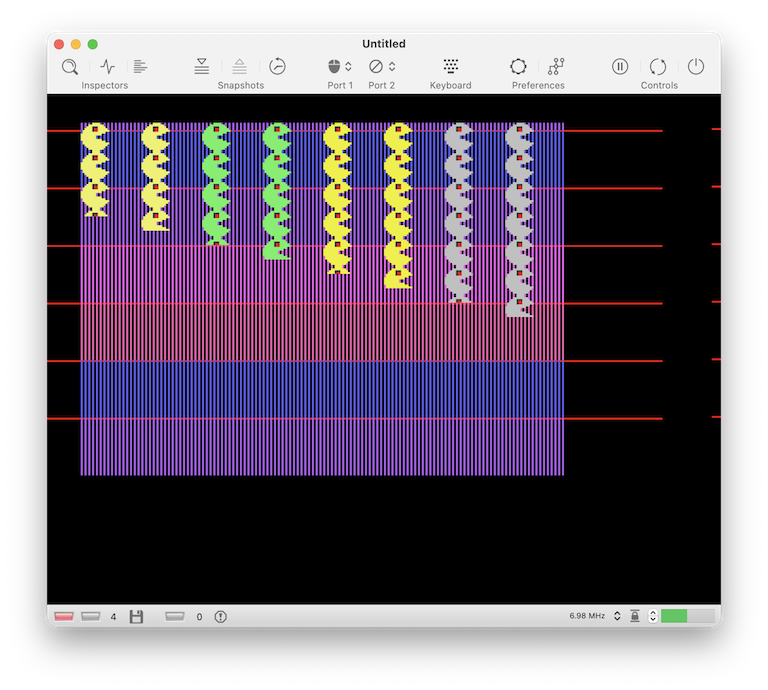Click the stepper beside the green activity bar

click(653, 616)
